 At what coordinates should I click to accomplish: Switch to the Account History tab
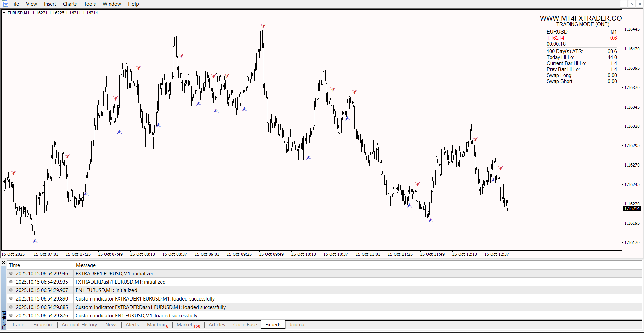point(79,325)
